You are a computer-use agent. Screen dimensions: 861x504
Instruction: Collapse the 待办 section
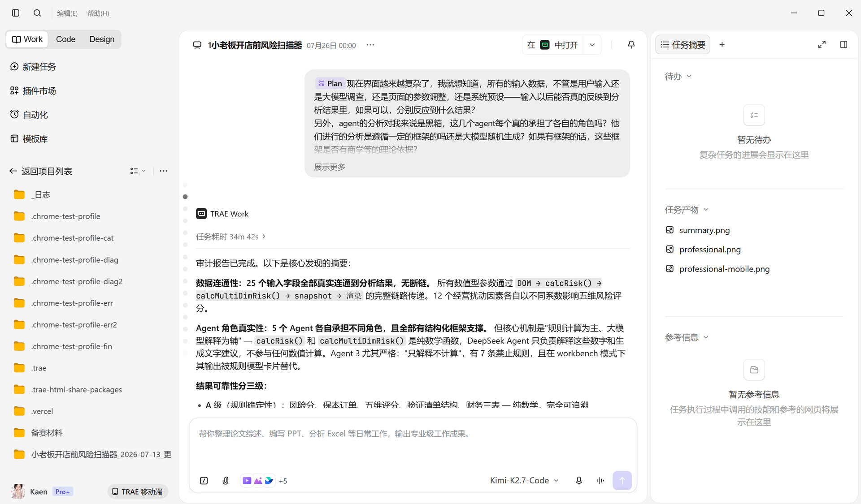click(x=678, y=77)
